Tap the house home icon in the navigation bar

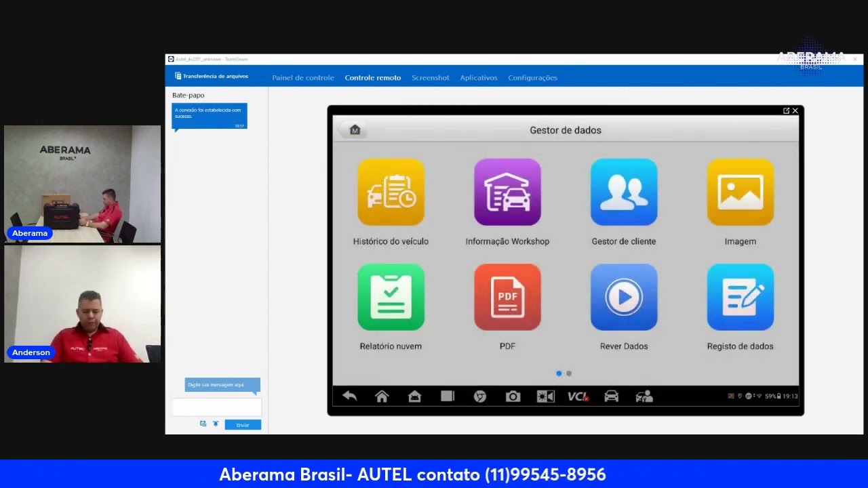pos(382,396)
